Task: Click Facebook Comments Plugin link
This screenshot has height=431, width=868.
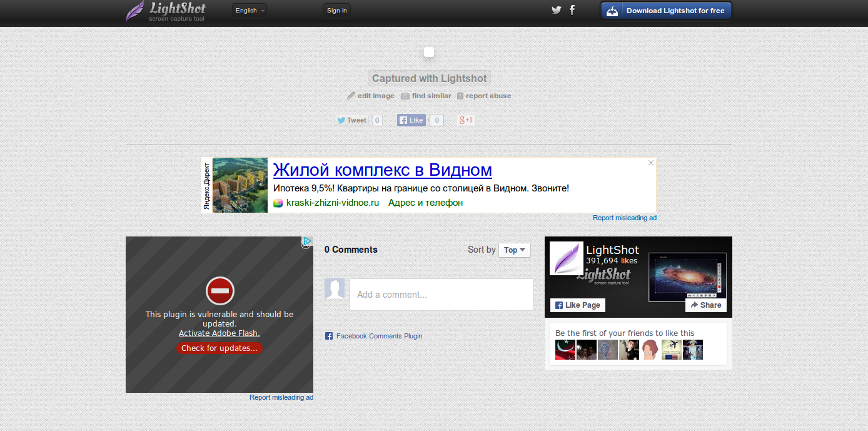Action: click(379, 336)
